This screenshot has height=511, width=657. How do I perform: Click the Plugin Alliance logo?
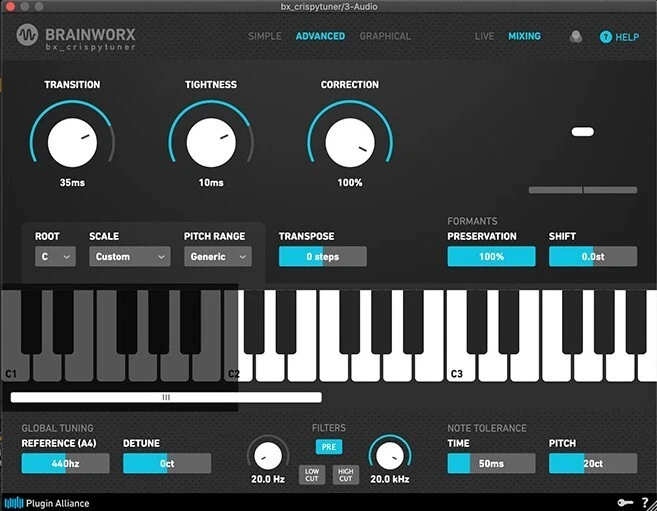coord(47,503)
